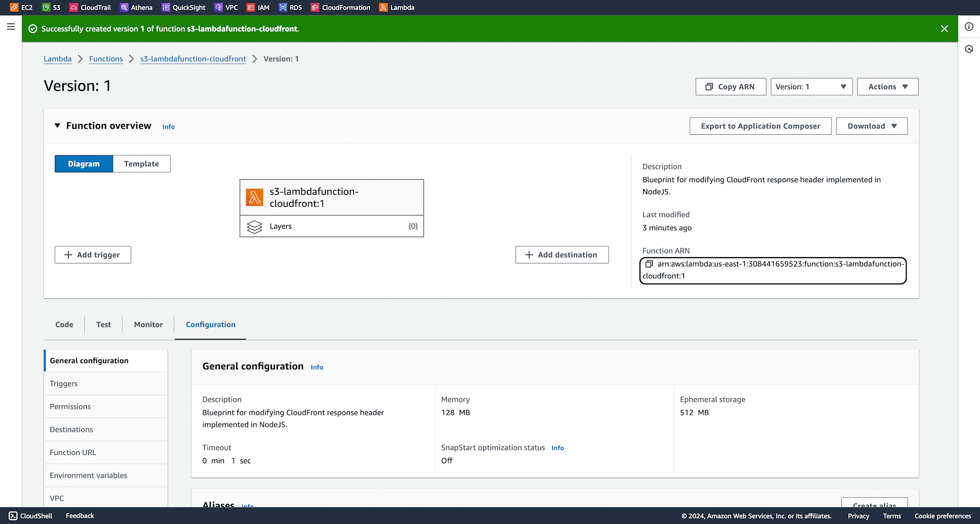Select the Configuration tab
The width and height of the screenshot is (980, 524).
(x=211, y=324)
